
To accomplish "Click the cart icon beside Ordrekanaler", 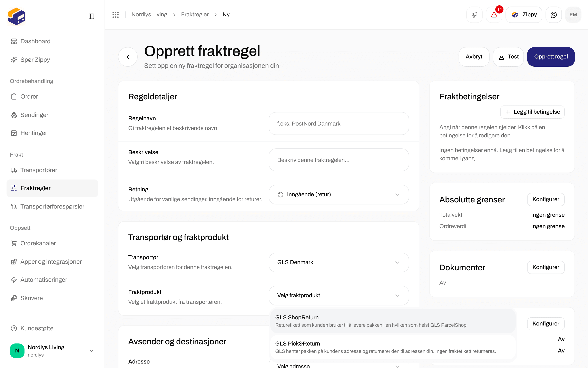I will pos(14,243).
